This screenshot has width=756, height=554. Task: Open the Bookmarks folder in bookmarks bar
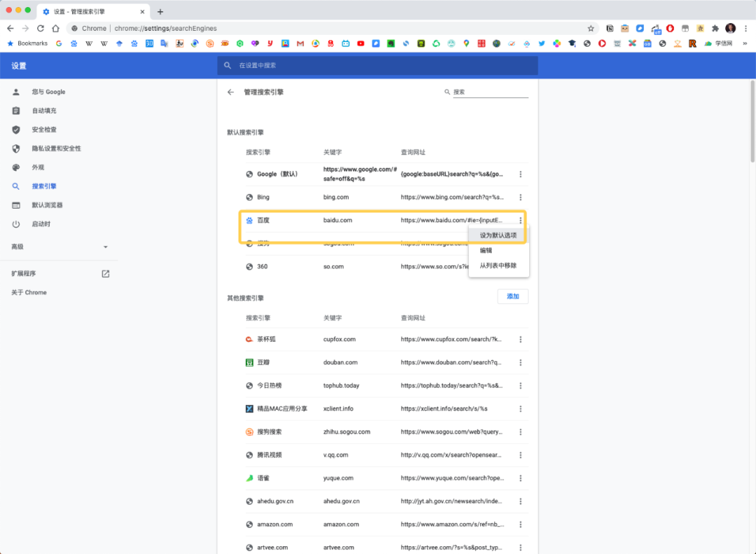(27, 43)
